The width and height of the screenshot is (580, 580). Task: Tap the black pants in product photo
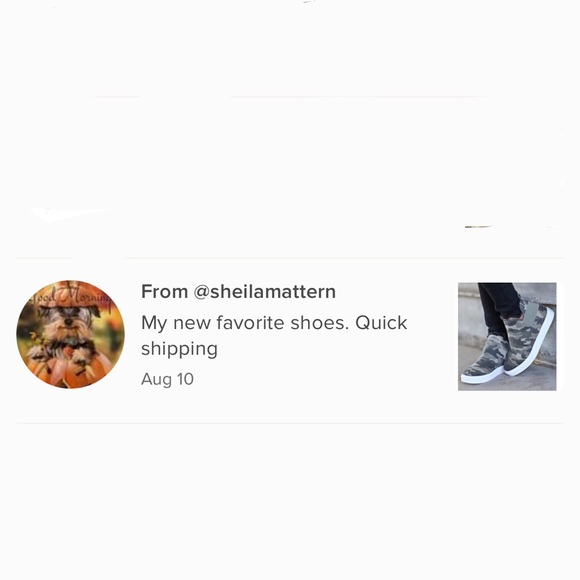(x=499, y=307)
